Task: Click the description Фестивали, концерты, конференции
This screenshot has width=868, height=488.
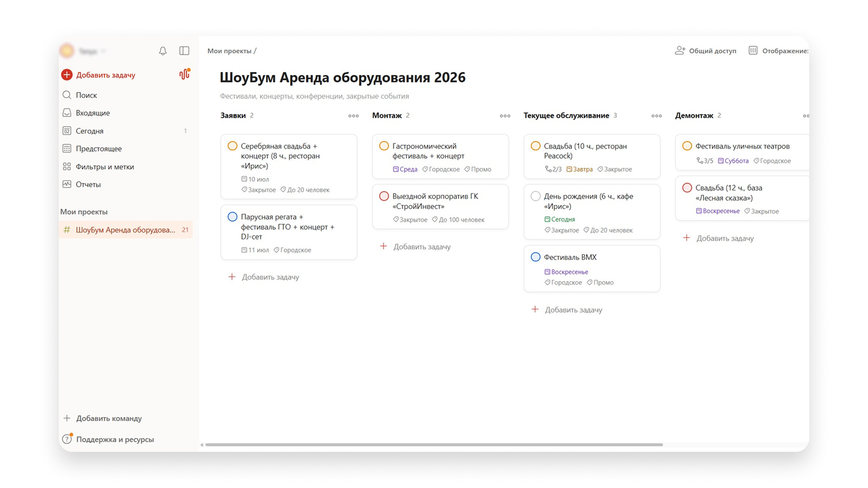Action: tap(314, 96)
